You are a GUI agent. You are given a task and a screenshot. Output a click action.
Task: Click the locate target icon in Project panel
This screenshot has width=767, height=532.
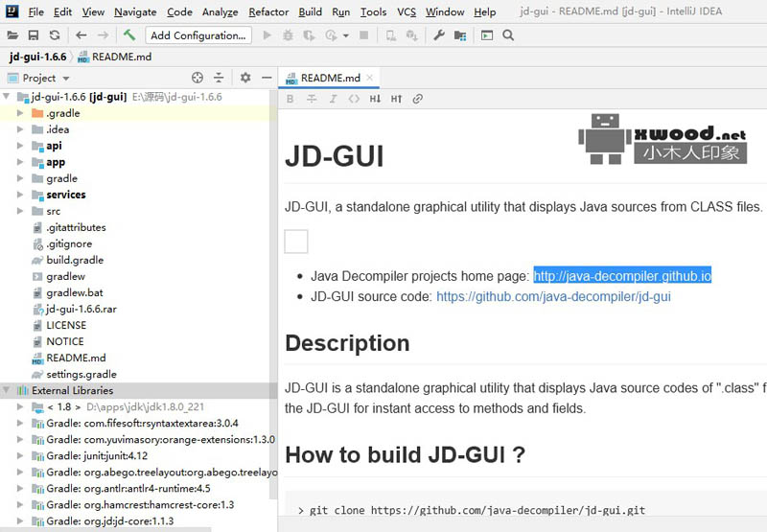198,78
